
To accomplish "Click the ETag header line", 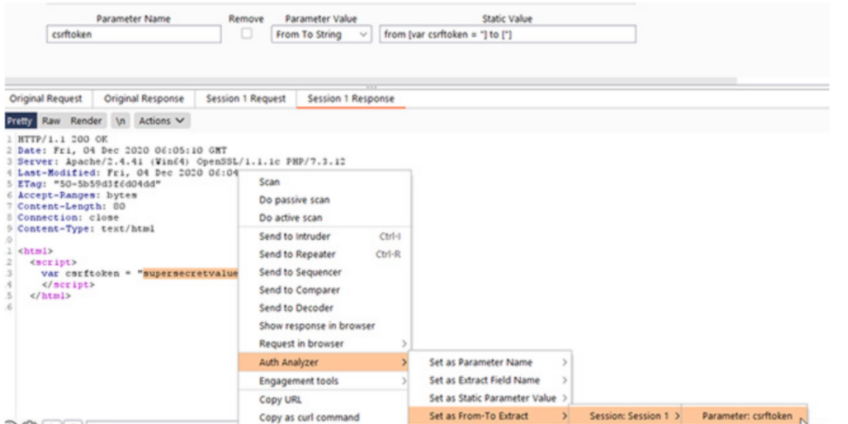I will [x=90, y=184].
